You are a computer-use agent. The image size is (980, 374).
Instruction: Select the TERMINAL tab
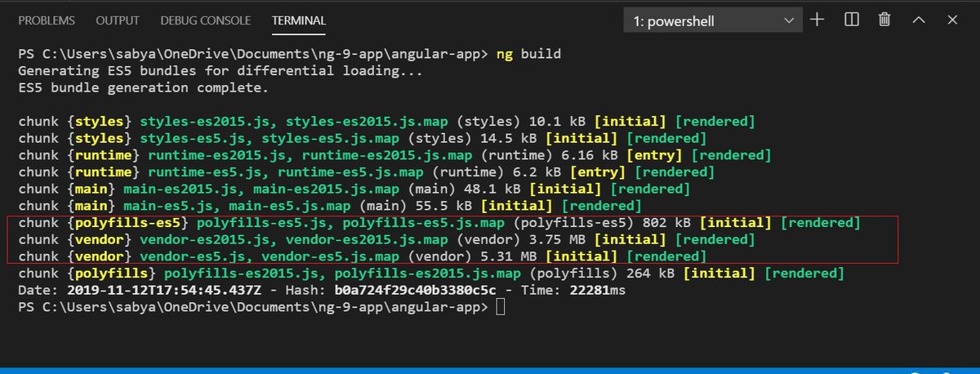[x=299, y=20]
